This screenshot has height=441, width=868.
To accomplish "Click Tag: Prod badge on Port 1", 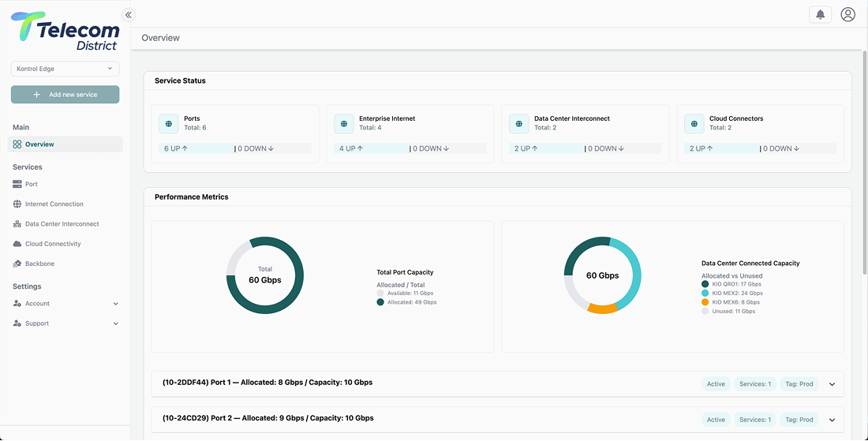I will tap(799, 384).
